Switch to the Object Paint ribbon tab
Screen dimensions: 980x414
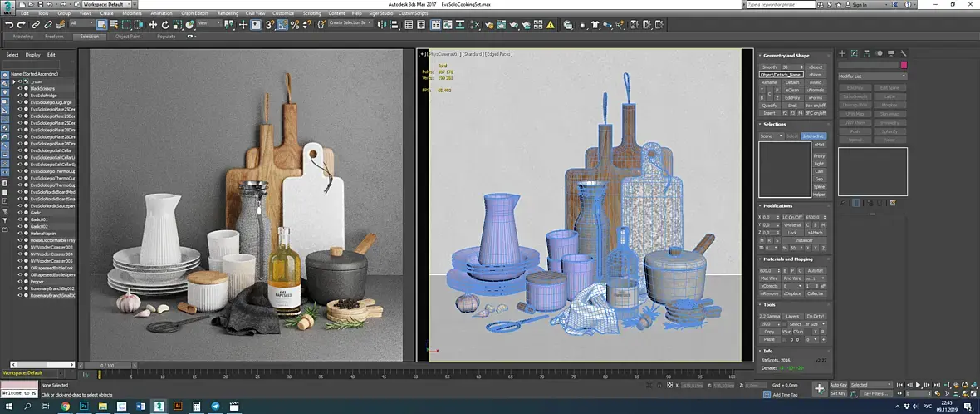[127, 37]
